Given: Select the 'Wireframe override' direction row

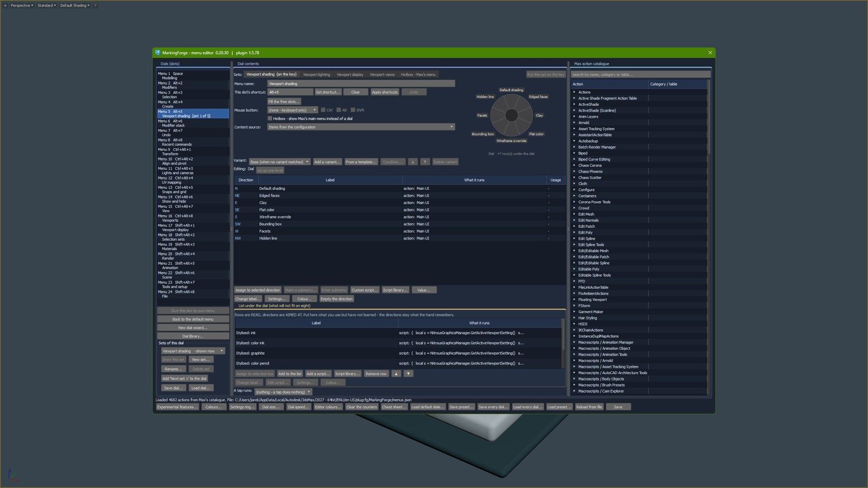Looking at the screenshot, I should pyautogui.click(x=400, y=217).
